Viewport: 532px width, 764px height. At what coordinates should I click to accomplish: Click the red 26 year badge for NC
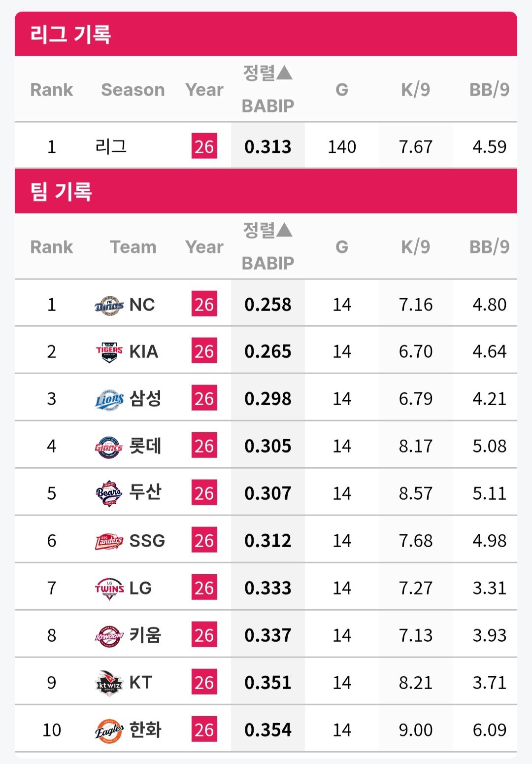pos(204,304)
